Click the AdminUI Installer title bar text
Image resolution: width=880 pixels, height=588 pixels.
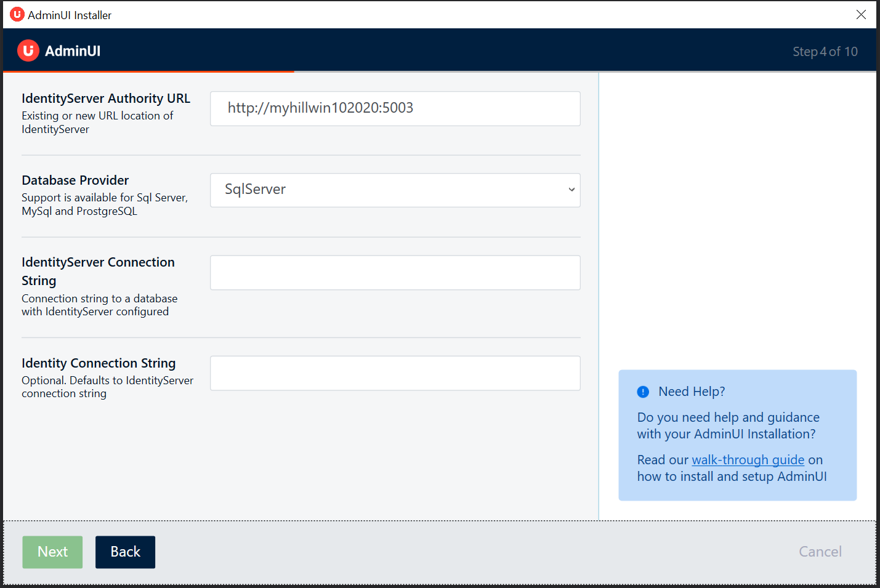(x=70, y=15)
